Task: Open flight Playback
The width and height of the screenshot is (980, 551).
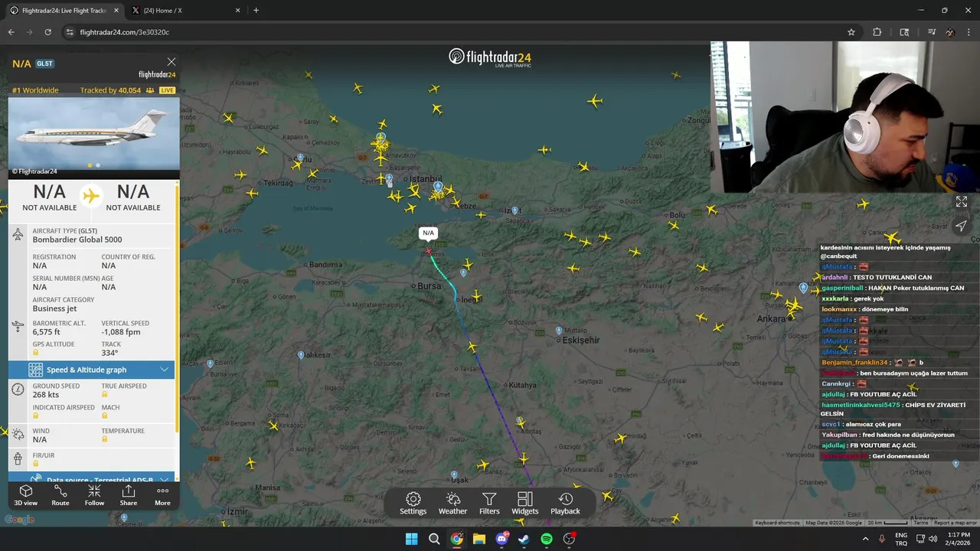Action: (x=565, y=504)
